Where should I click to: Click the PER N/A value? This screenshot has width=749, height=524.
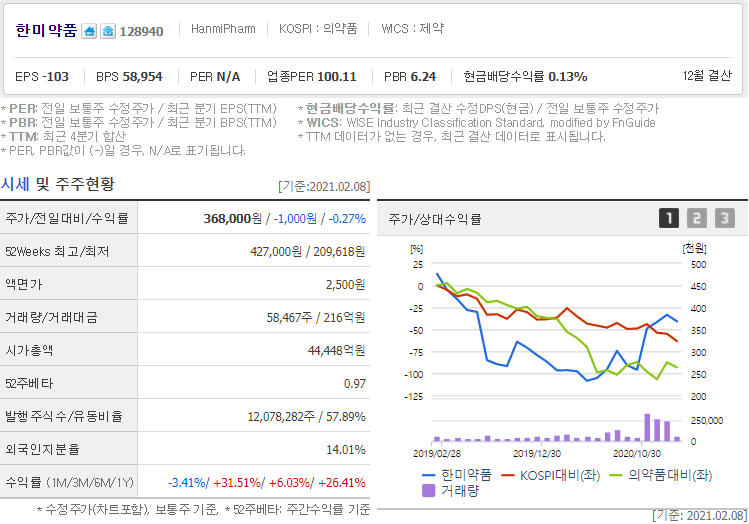tap(215, 76)
